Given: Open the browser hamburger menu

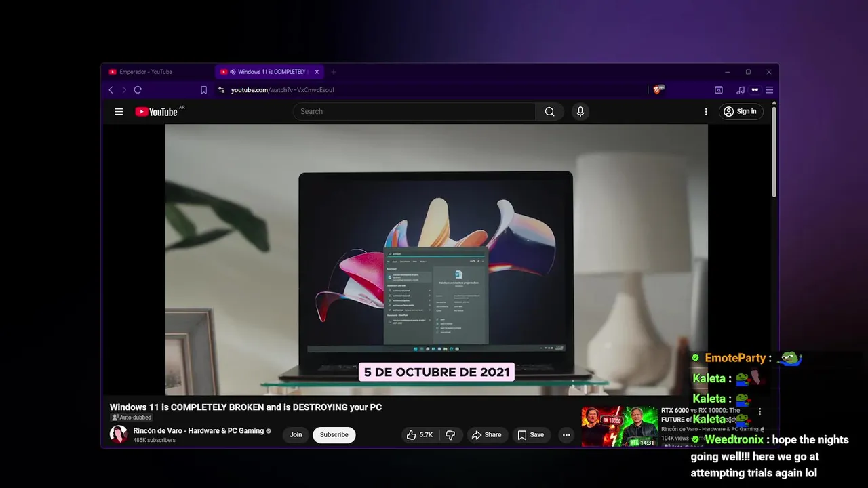Looking at the screenshot, I should click(769, 89).
